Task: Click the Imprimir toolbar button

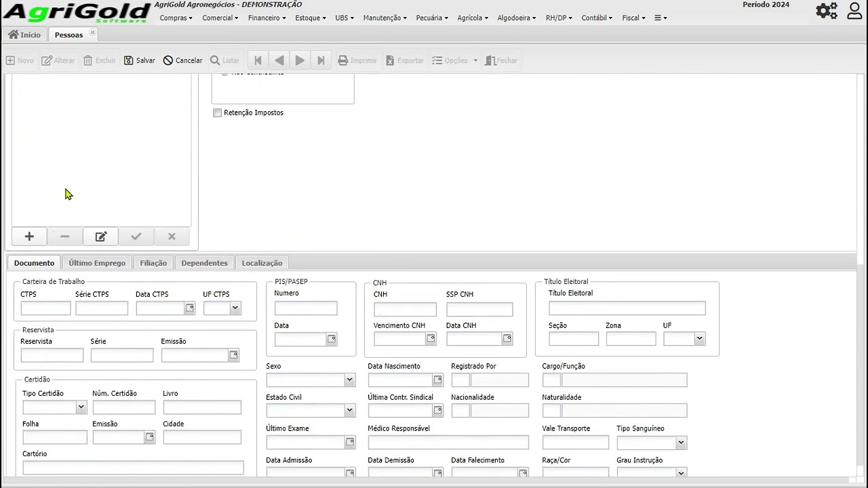Action: tap(357, 60)
